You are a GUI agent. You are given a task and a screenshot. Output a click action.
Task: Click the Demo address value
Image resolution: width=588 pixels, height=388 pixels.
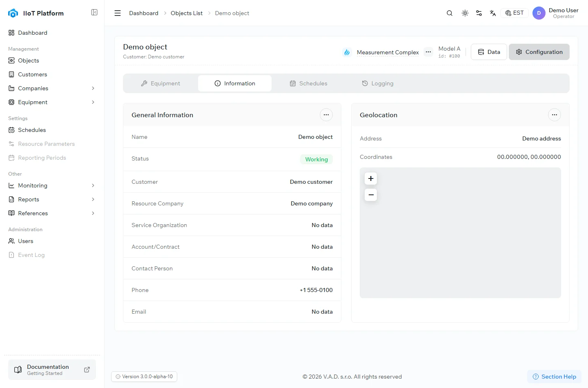pyautogui.click(x=541, y=138)
